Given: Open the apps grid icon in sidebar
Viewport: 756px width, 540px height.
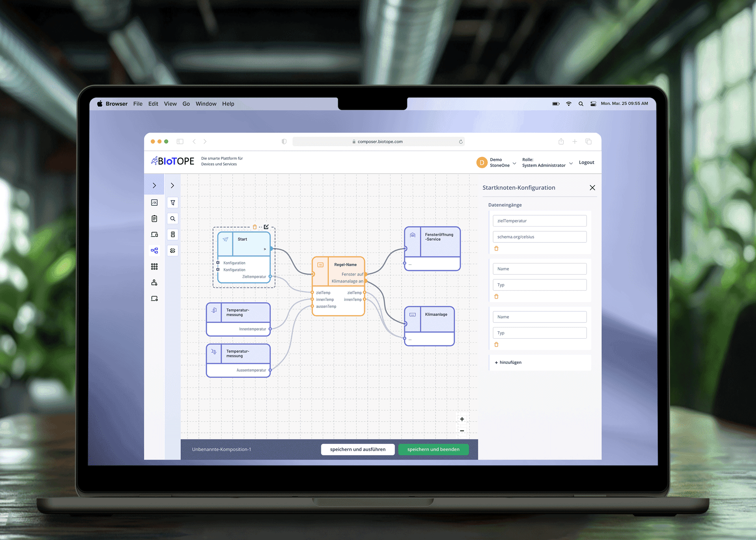Looking at the screenshot, I should click(x=154, y=267).
